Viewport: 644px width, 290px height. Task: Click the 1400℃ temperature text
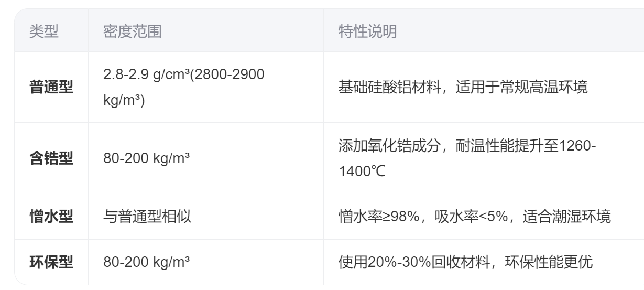tap(362, 171)
